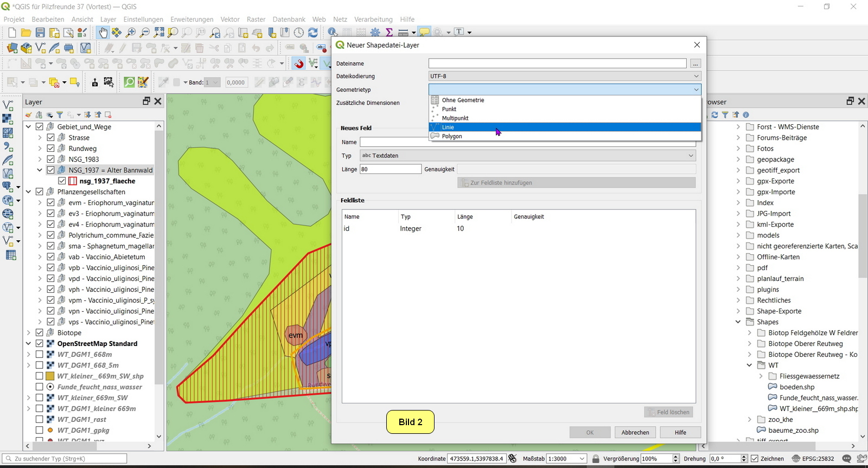Expand the Biotope layer group

point(29,333)
